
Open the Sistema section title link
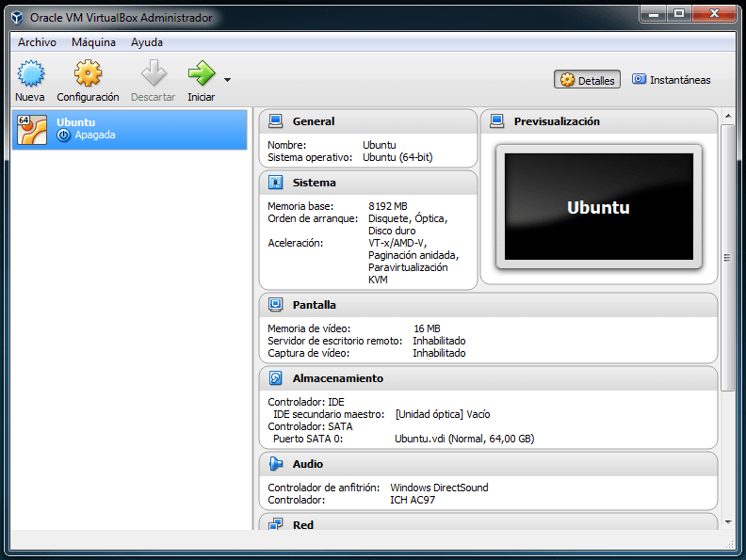(314, 183)
